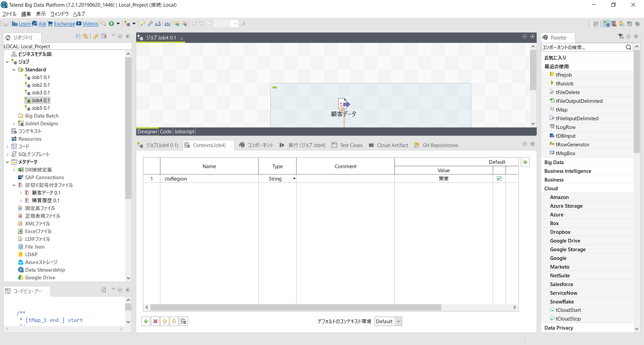
Task: Click the Open Perspective icon in the top right
Action: pyautogui.click(x=596, y=24)
